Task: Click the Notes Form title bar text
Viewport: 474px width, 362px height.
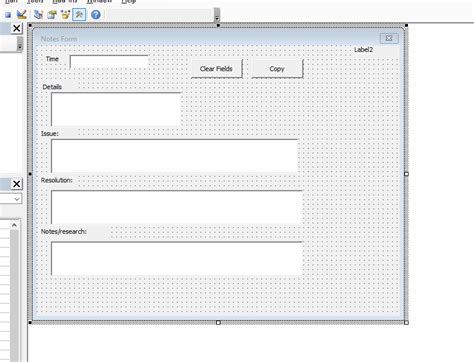Action: coord(59,39)
